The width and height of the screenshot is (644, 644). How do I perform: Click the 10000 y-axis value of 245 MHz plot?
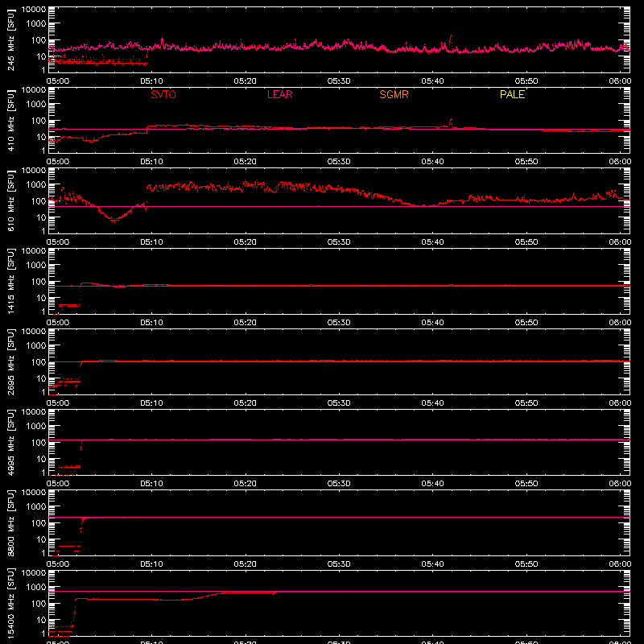(x=34, y=10)
